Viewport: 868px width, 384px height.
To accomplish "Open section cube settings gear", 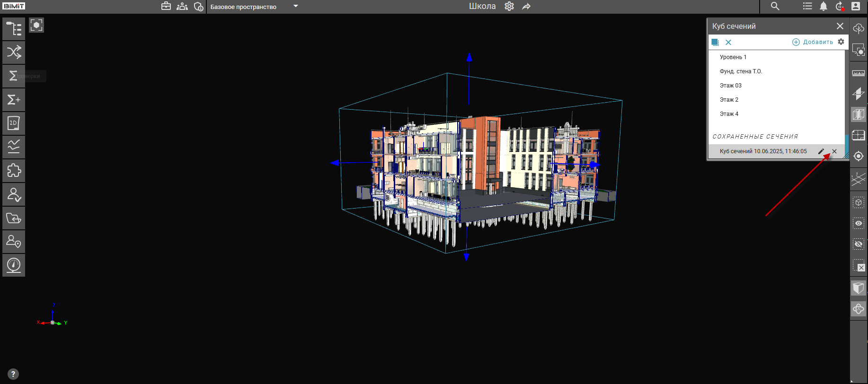I will [x=841, y=42].
